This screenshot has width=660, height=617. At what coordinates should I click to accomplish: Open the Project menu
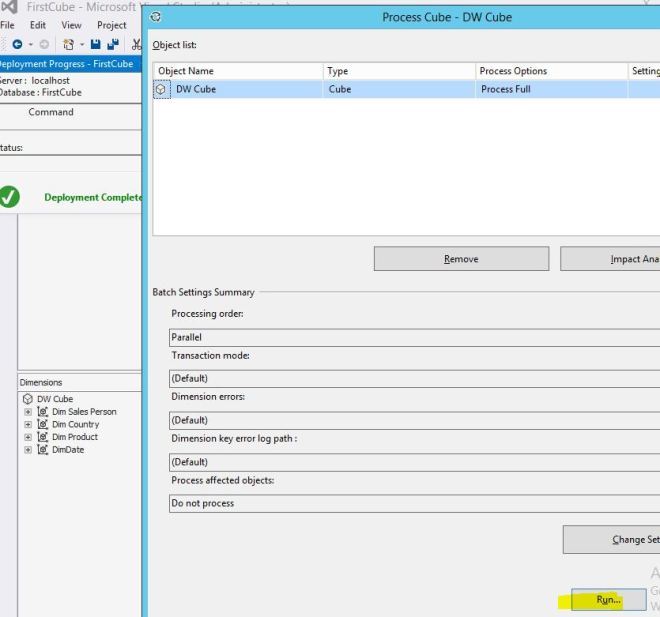click(x=111, y=25)
